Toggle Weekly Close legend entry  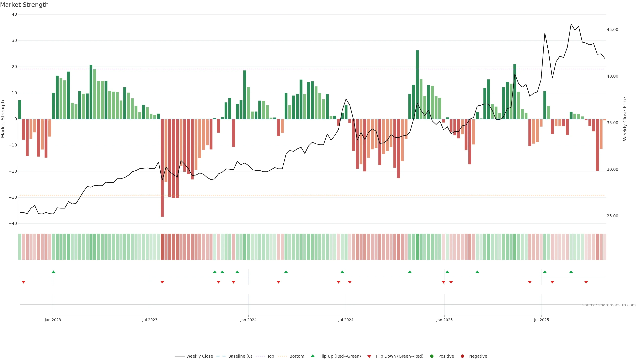[199, 356]
